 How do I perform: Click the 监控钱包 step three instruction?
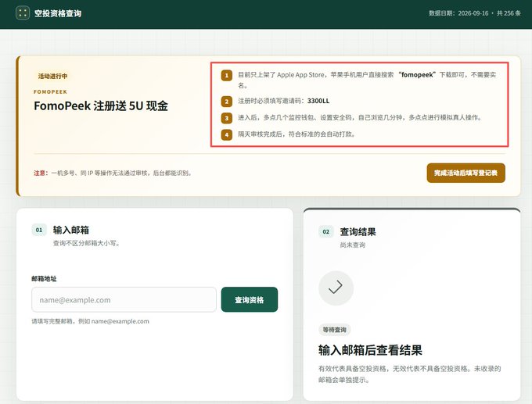359,118
